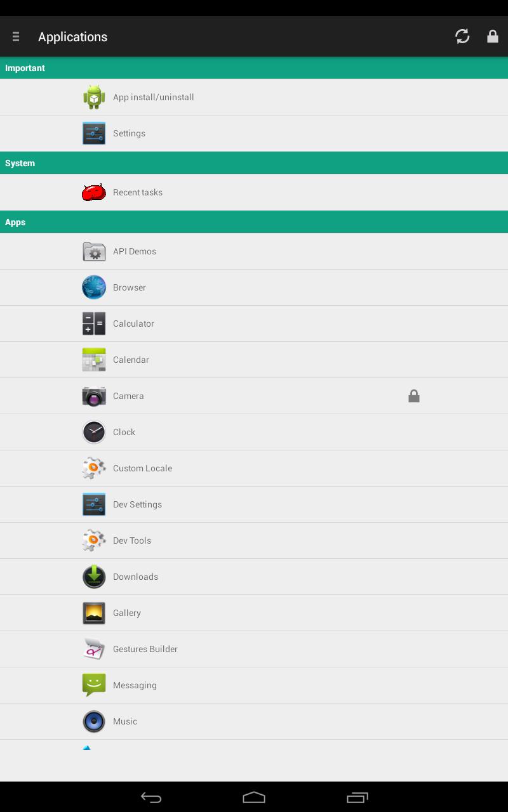The image size is (508, 812).
Task: Tap the Calculator icon
Action: (94, 324)
